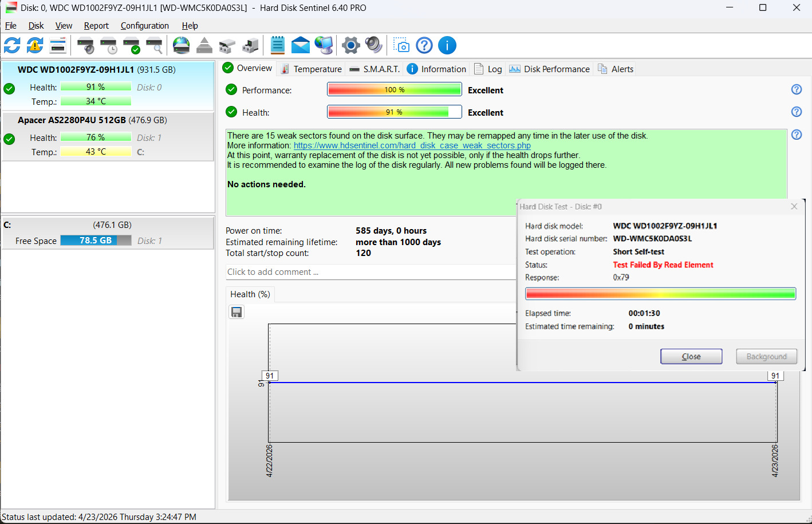
Task: Click the disk pair with green light icon
Action: click(x=227, y=45)
